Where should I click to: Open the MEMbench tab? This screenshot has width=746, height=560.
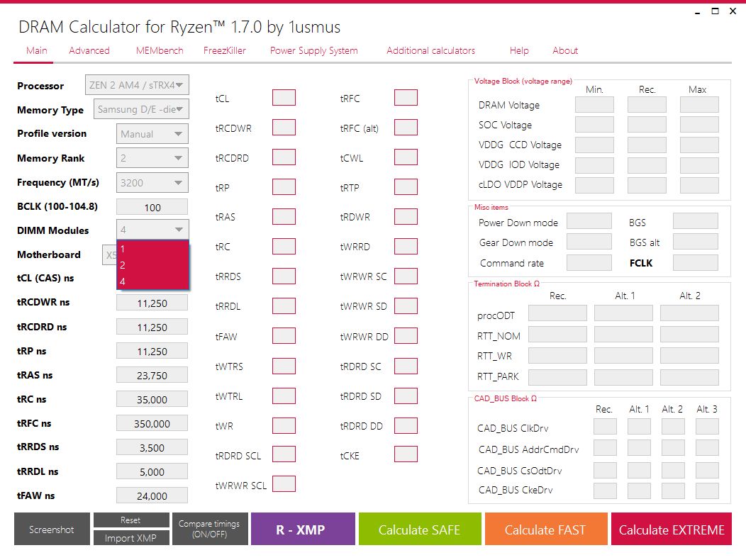tap(160, 50)
